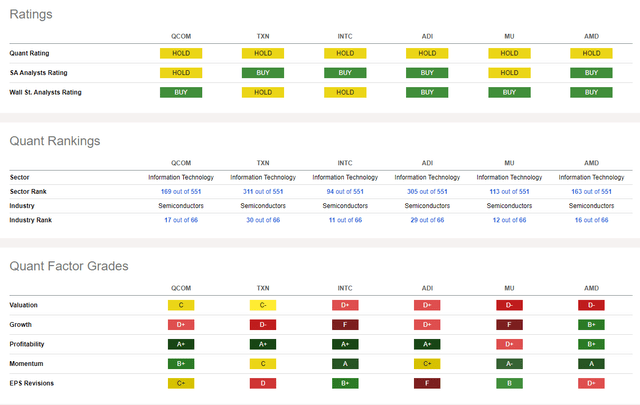Viewport: 640px width, 405px height.
Task: Select TXN Valuation grade C-
Action: point(263,305)
